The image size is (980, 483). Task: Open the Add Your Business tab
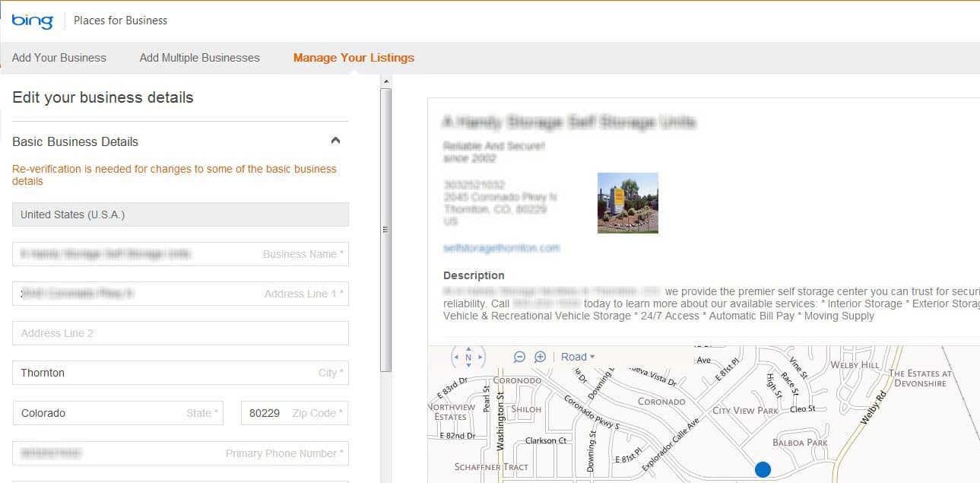pos(59,58)
